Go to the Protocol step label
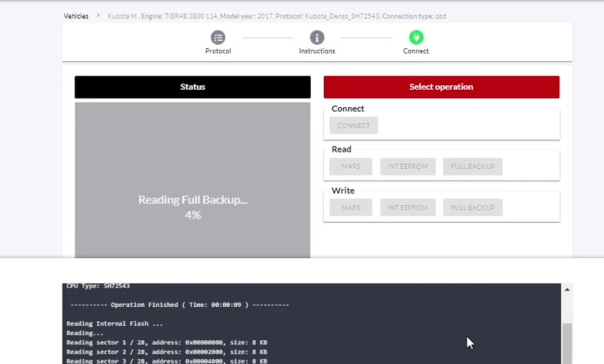The width and height of the screenshot is (604, 364). click(218, 51)
